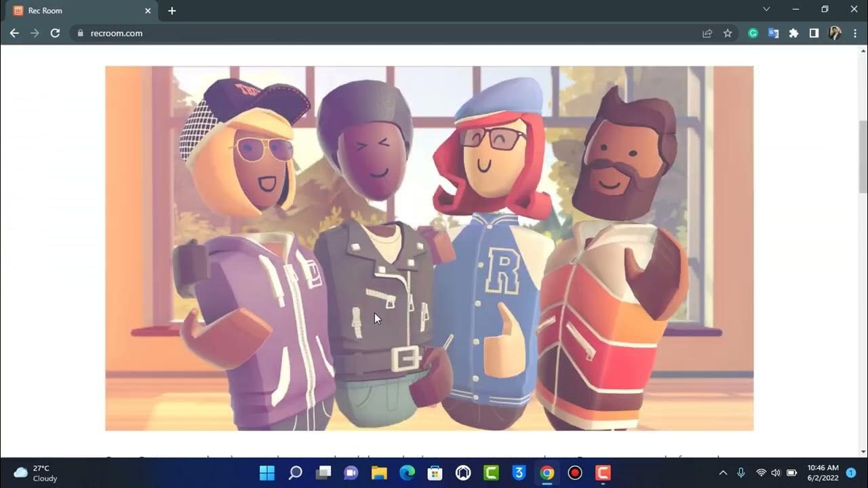Click the microphone tray icon

(741, 472)
